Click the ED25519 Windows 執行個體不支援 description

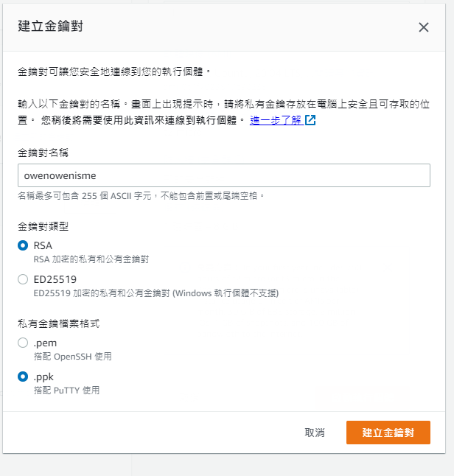coord(156,293)
